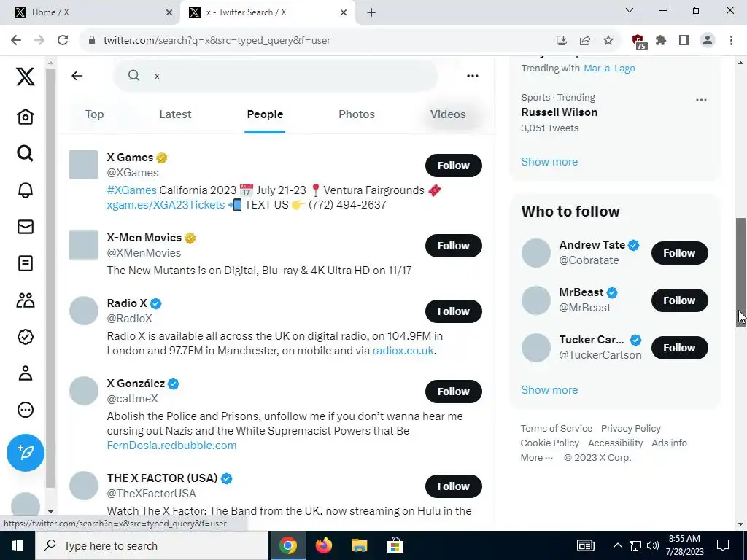This screenshot has width=747, height=560.
Task: Open the Extensions puzzle icon
Action: coord(661,41)
